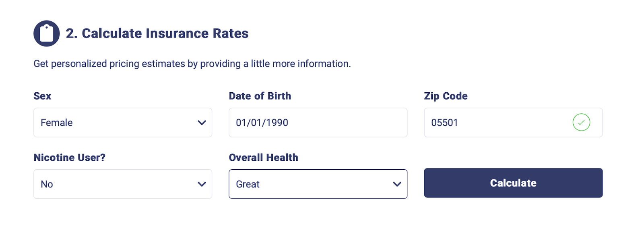Click the Date of Birth label
This screenshot has width=644, height=233.
coord(260,96)
